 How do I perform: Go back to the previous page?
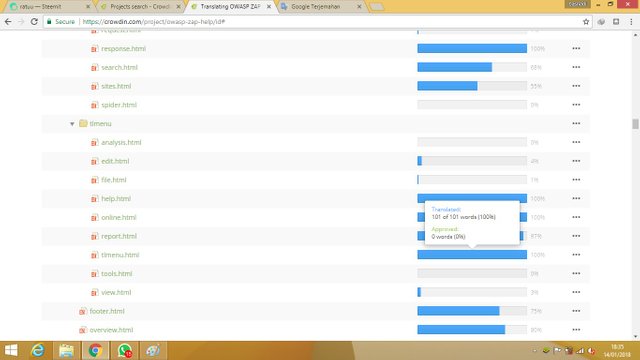point(8,22)
